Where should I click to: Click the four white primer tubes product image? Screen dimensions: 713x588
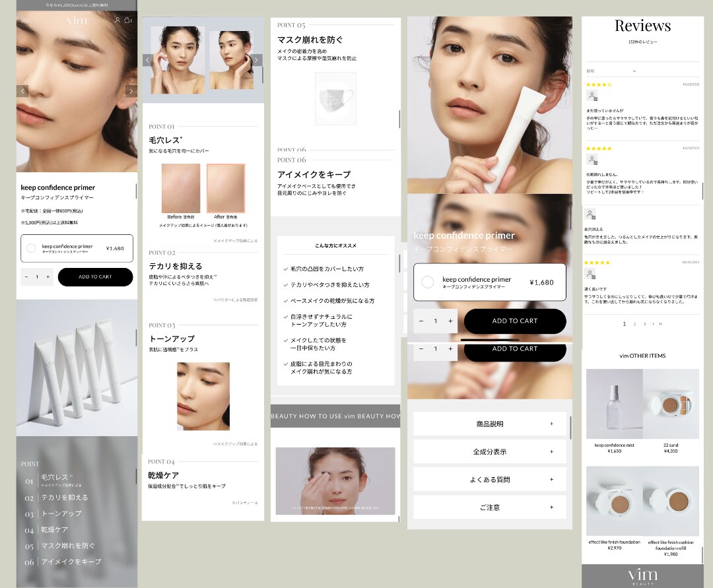click(x=77, y=368)
